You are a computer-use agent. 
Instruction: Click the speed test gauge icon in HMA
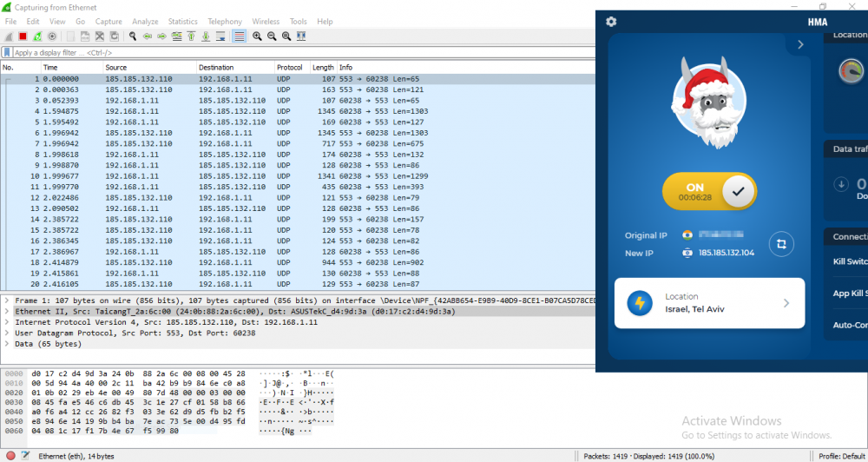coord(852,71)
